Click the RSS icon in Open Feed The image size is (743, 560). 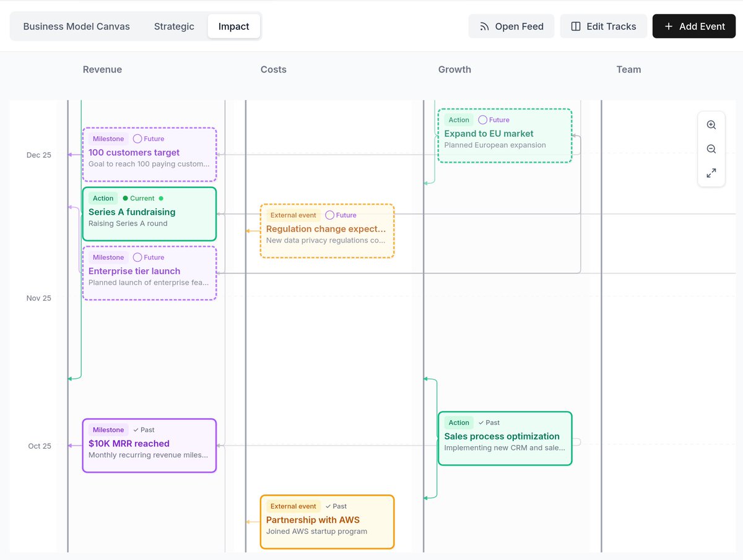(484, 27)
